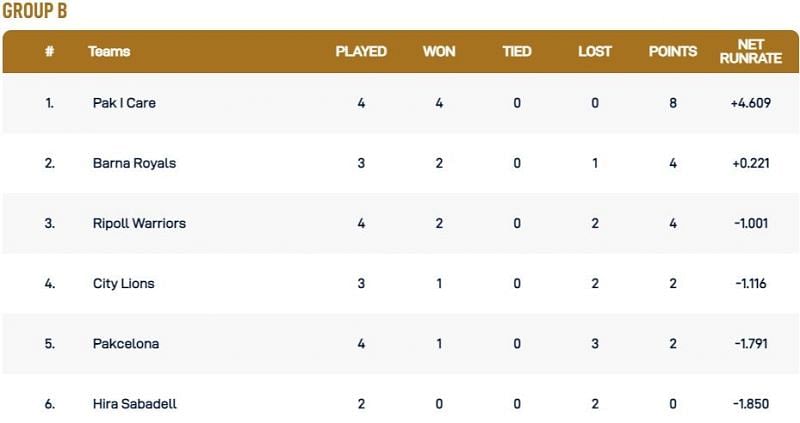
Task: Click the Pak I Care team name
Action: [x=124, y=103]
